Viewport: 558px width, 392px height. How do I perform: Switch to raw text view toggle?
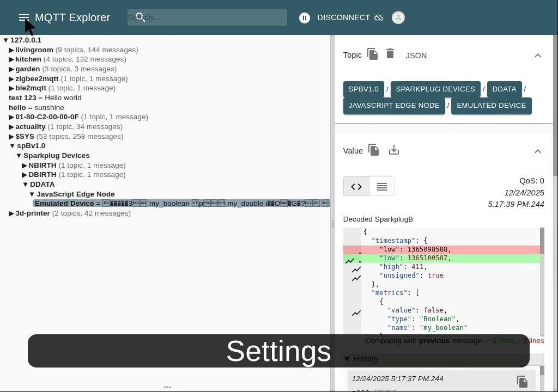pos(382,187)
